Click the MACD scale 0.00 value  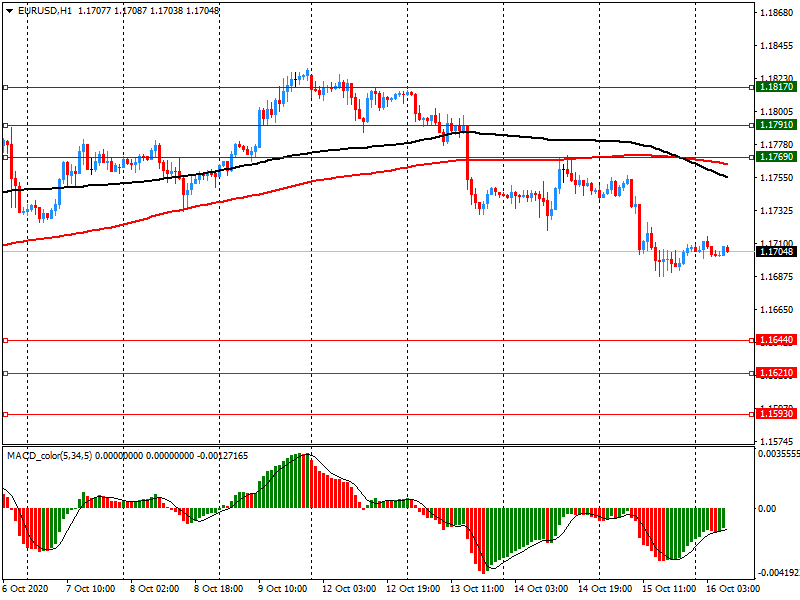coord(767,509)
